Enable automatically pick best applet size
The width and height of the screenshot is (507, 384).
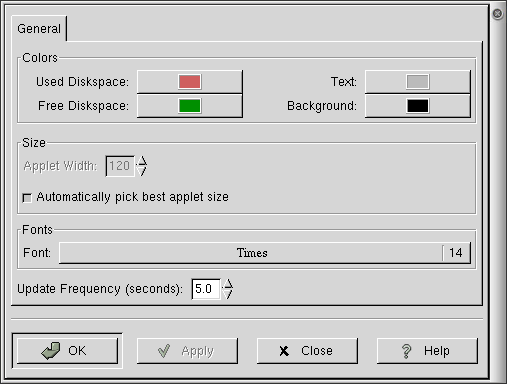(x=27, y=198)
